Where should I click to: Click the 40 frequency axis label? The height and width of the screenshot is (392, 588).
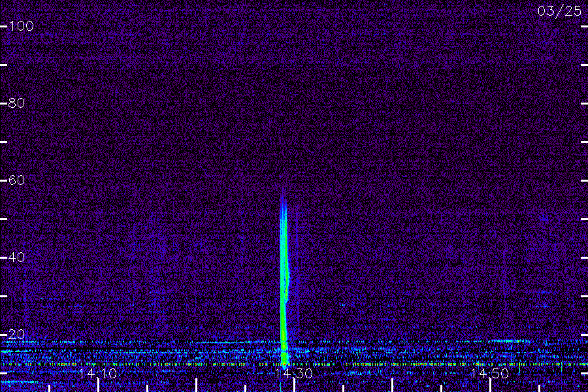16,257
